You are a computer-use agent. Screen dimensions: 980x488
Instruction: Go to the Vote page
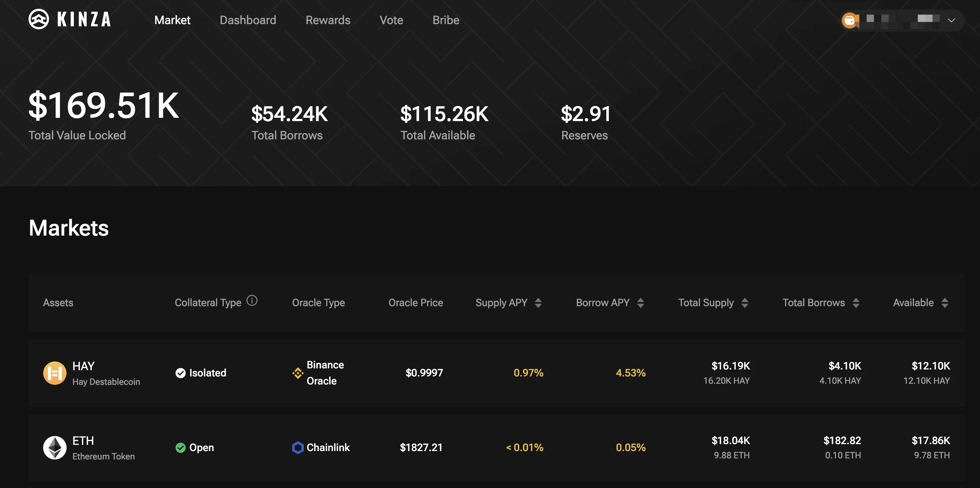[x=391, y=20]
